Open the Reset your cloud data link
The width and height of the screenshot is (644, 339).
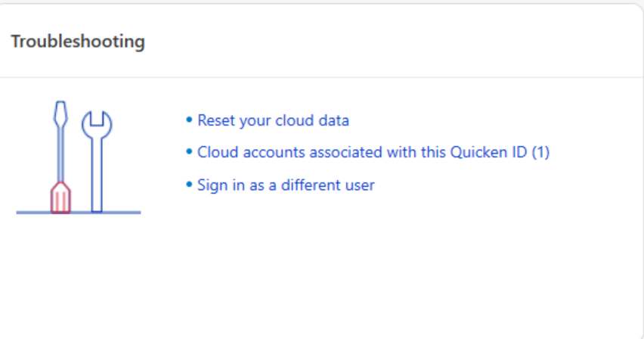273,120
